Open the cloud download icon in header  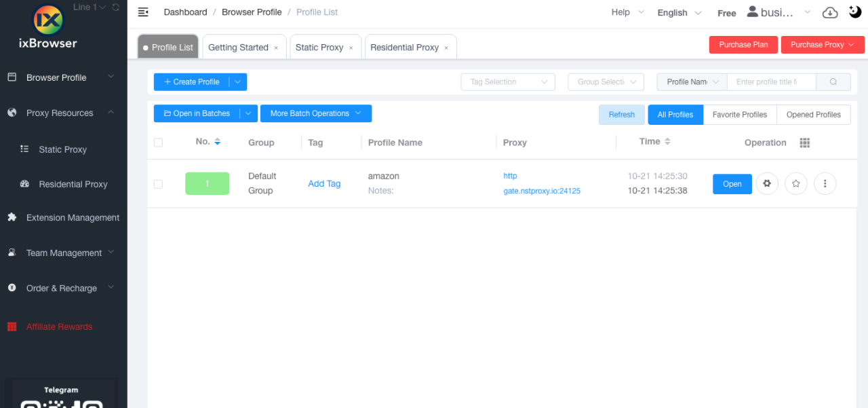point(829,12)
